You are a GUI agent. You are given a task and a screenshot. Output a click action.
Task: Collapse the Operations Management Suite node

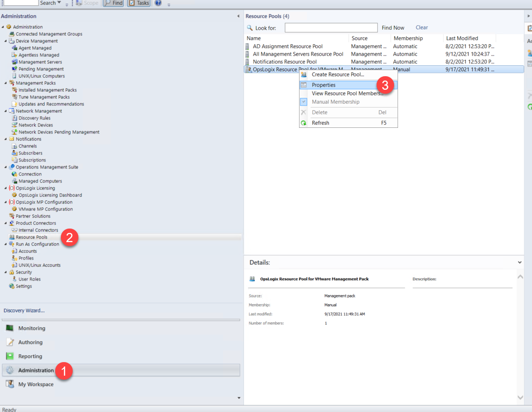pyautogui.click(x=6, y=167)
